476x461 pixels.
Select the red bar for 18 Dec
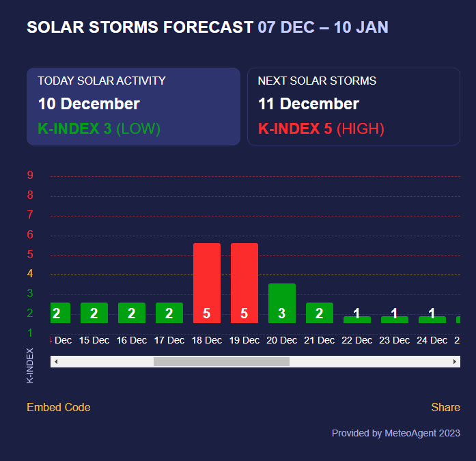pyautogui.click(x=207, y=283)
